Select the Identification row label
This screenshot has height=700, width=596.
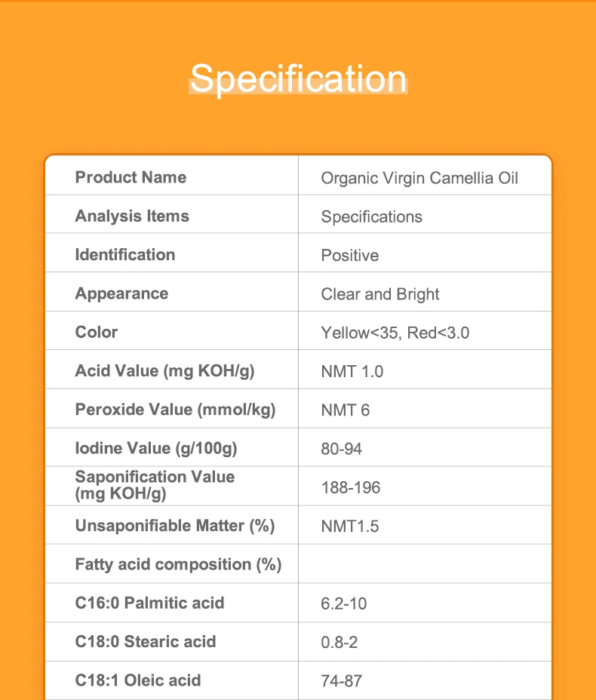(x=125, y=255)
